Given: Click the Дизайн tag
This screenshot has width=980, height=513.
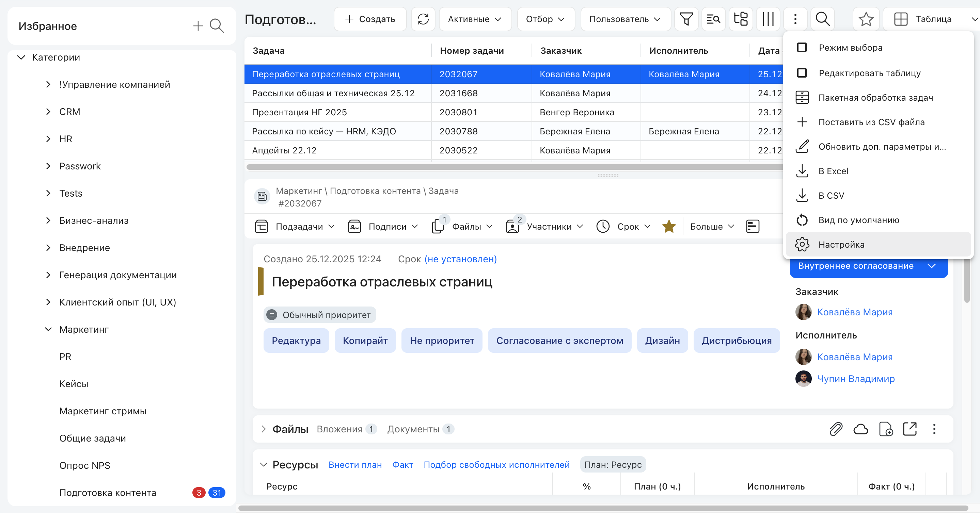Looking at the screenshot, I should [662, 341].
